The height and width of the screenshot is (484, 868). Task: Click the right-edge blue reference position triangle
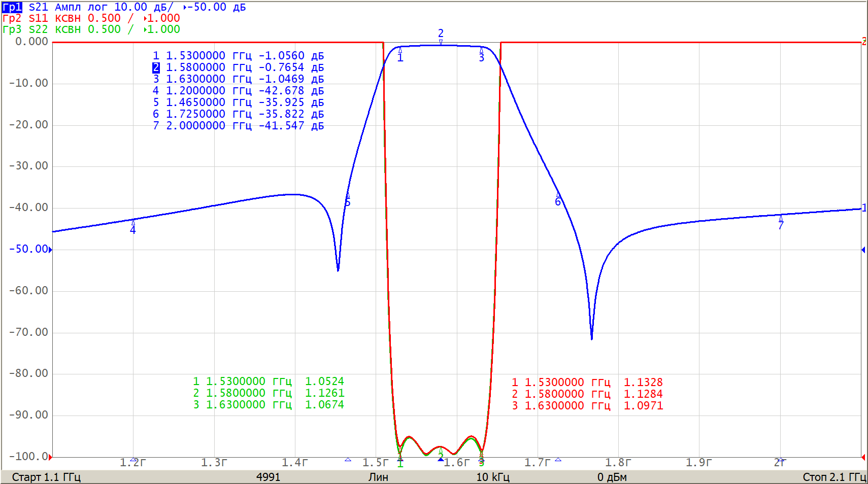click(x=863, y=250)
